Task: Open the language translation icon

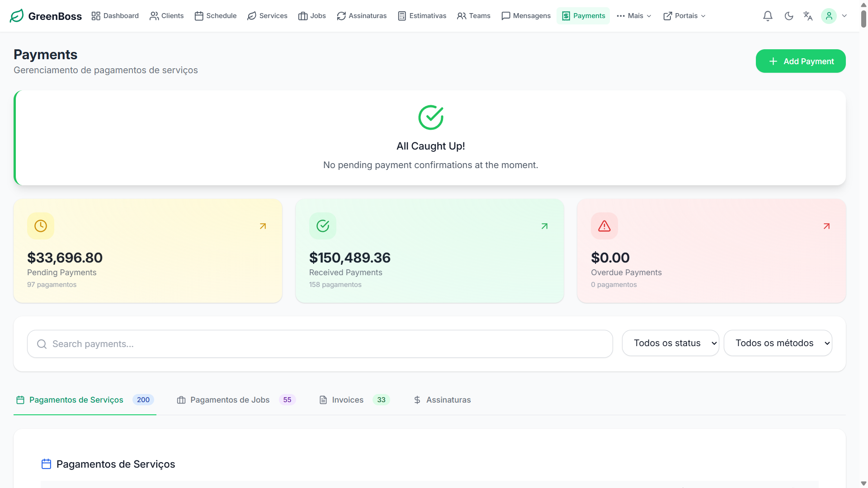Action: (808, 16)
